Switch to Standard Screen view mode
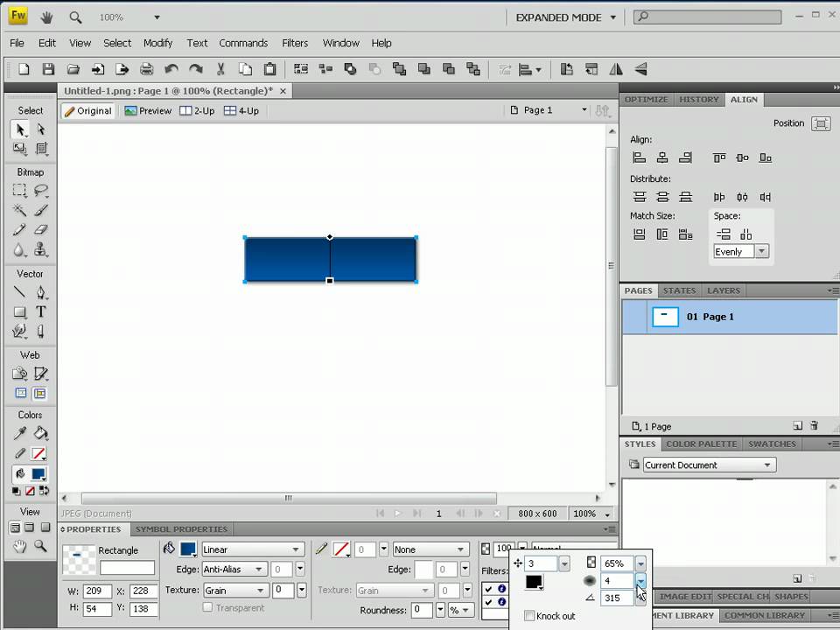The width and height of the screenshot is (840, 630). (x=16, y=528)
